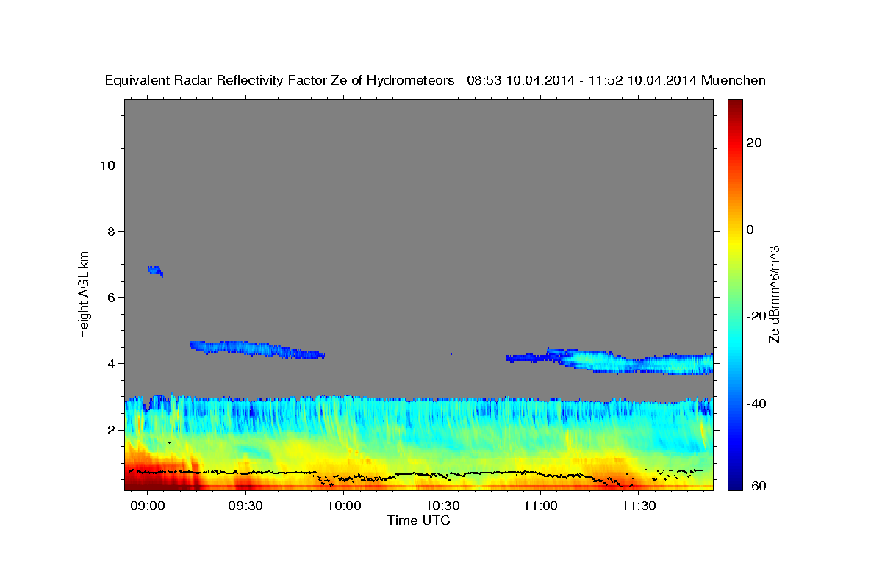Click the plot title starting "Equivalent Radar Reflectivity Factor"

point(435,80)
